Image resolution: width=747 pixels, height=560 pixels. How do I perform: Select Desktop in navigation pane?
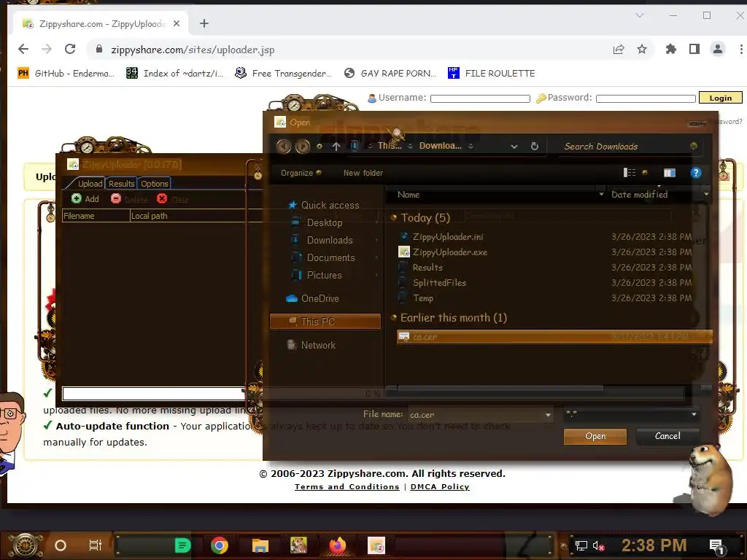point(317,222)
